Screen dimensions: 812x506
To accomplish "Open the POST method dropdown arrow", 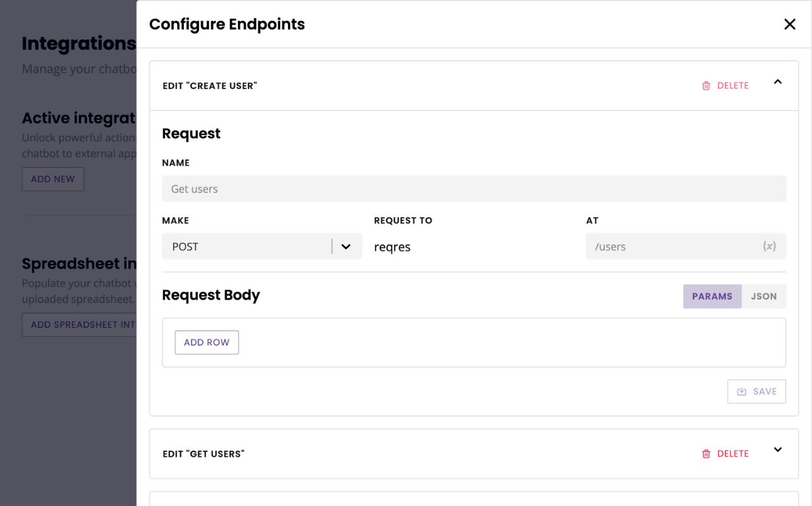I will tap(346, 246).
